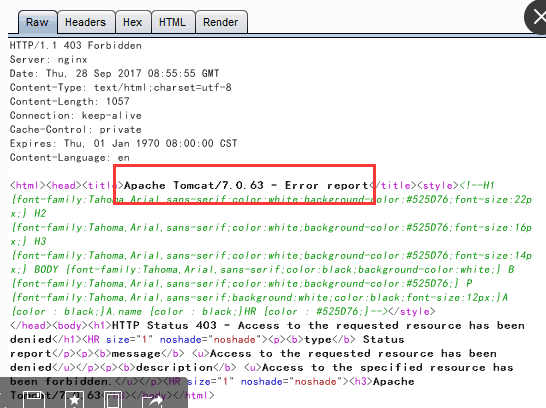This screenshot has width=546, height=408.
Task: Open the Headers tab
Action: (86, 22)
